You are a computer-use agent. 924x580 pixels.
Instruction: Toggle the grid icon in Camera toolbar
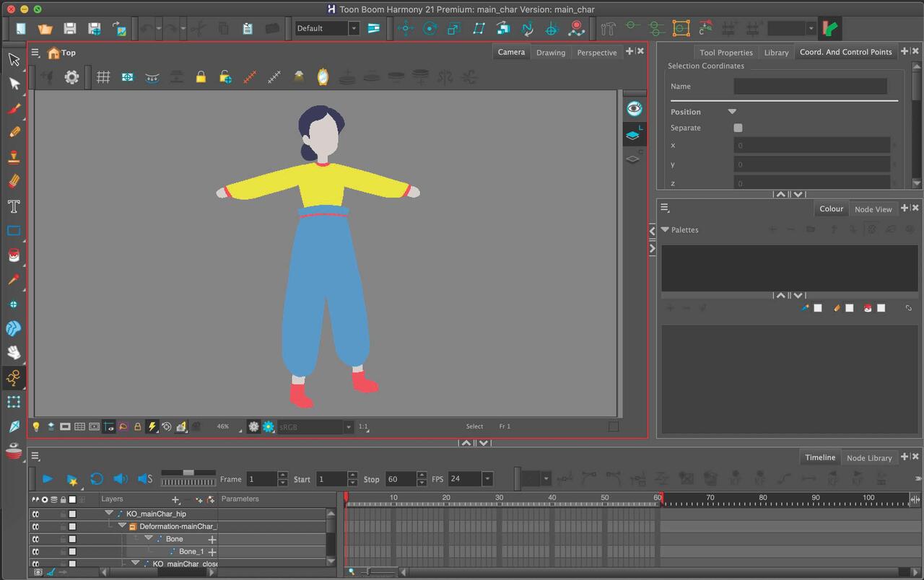[103, 77]
